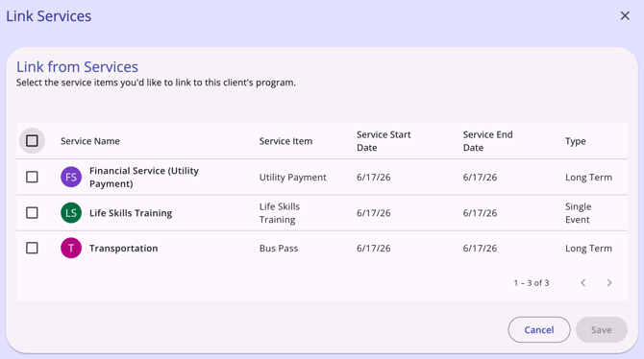
Task: Click the green LS avatar icon
Action: coord(71,212)
